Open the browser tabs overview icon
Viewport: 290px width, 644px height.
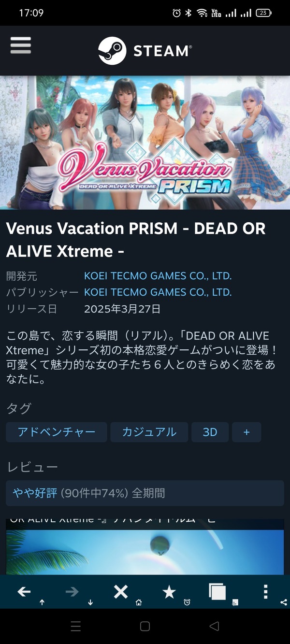217,592
